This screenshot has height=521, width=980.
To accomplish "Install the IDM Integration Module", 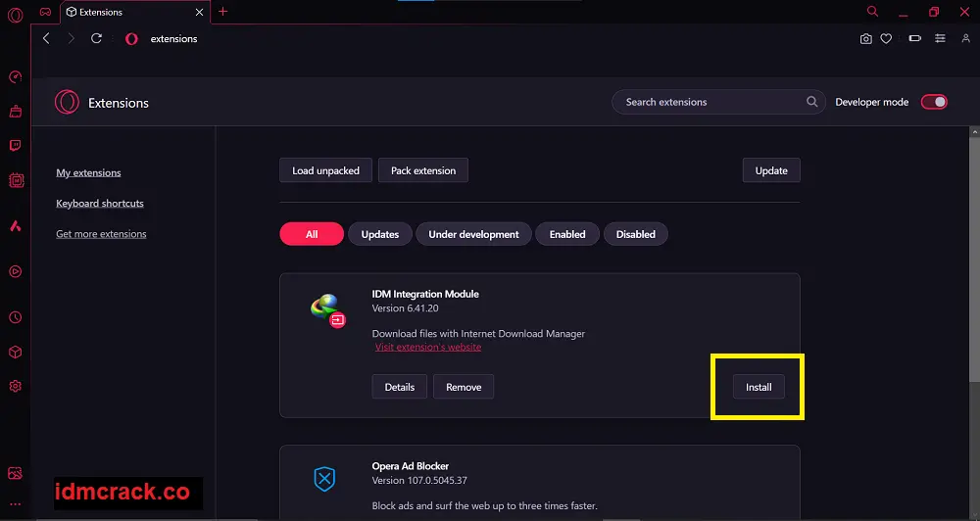I will coord(759,387).
